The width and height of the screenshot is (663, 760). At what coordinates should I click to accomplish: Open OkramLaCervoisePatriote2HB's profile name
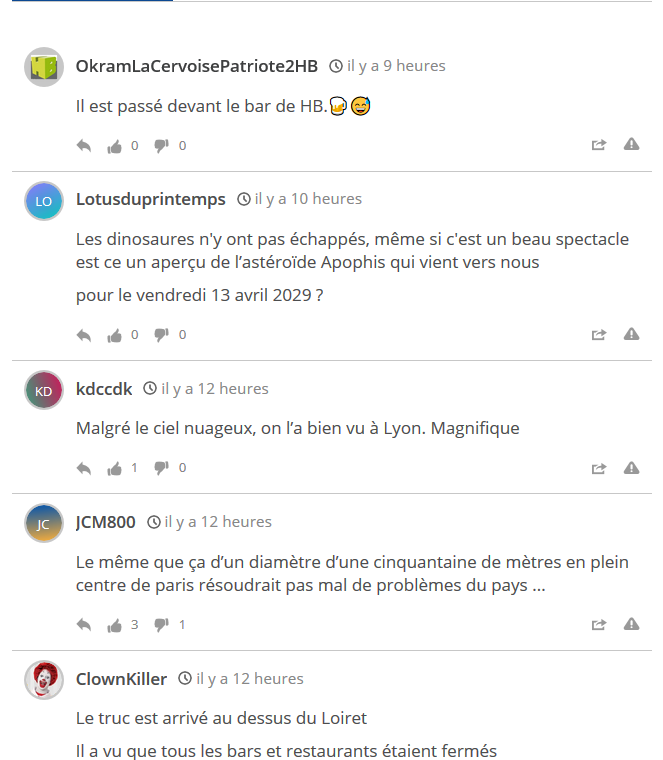(x=197, y=66)
